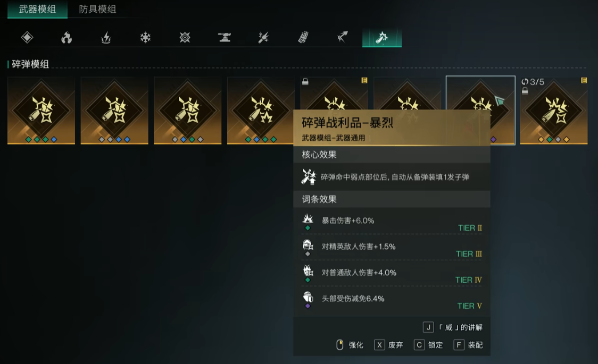Select the 武器模组 tab

[37, 9]
